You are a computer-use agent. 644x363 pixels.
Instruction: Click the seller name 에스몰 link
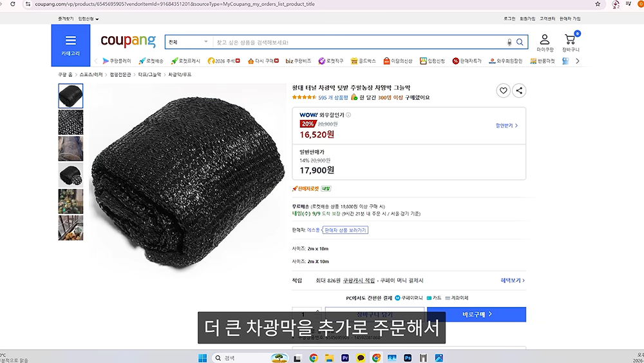[x=314, y=230]
